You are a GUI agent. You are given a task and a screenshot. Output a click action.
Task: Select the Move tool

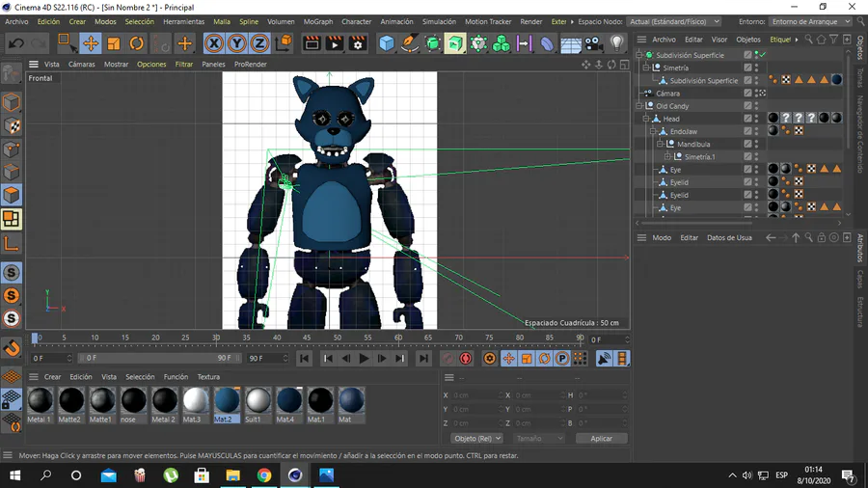tap(91, 43)
